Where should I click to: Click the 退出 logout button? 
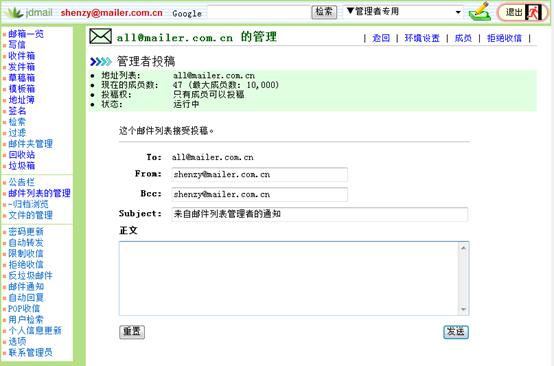tap(523, 12)
